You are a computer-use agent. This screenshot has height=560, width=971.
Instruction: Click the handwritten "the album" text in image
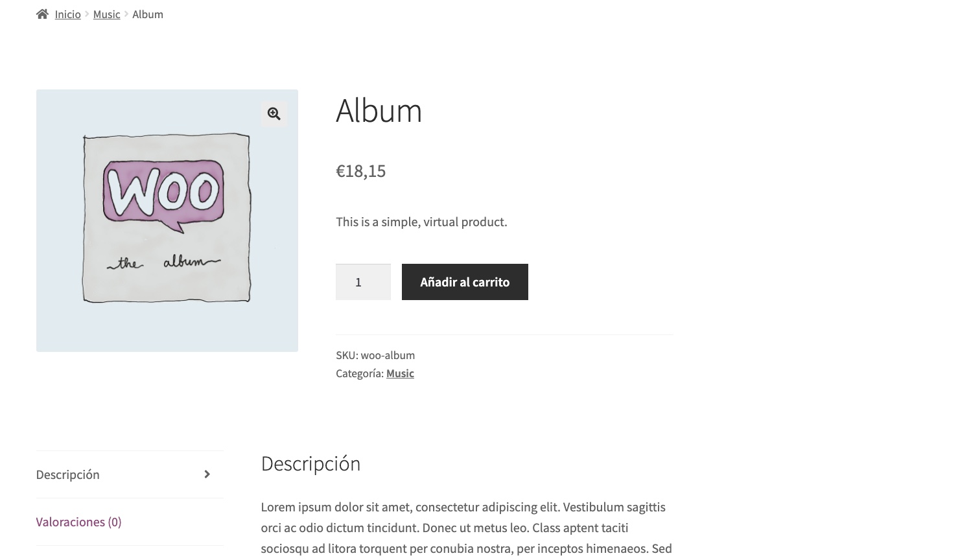(163, 262)
